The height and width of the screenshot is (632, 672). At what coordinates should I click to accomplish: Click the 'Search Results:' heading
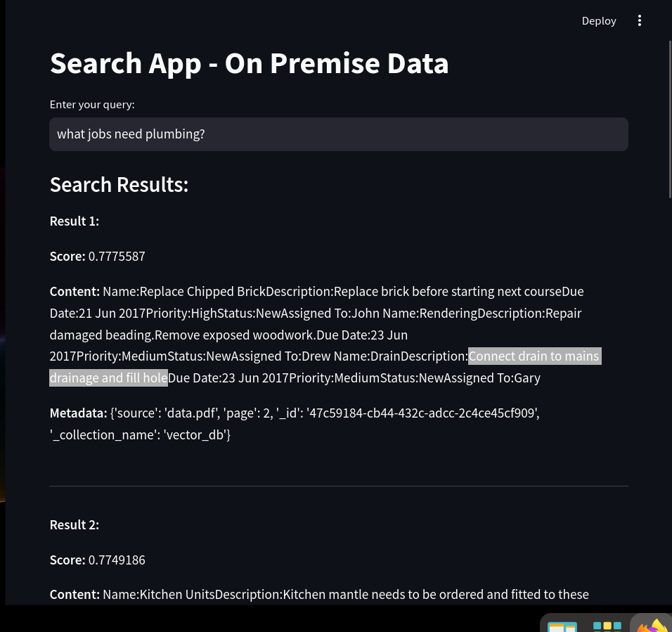(x=119, y=184)
